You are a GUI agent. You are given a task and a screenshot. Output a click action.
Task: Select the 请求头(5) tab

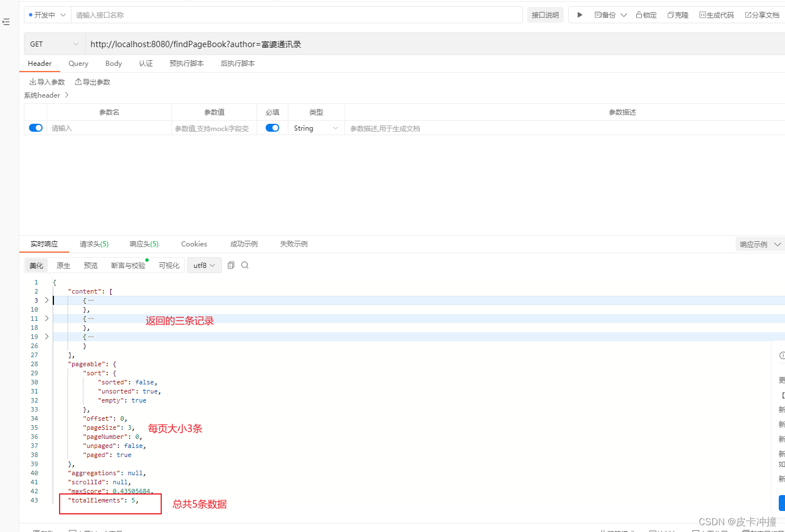click(x=94, y=244)
